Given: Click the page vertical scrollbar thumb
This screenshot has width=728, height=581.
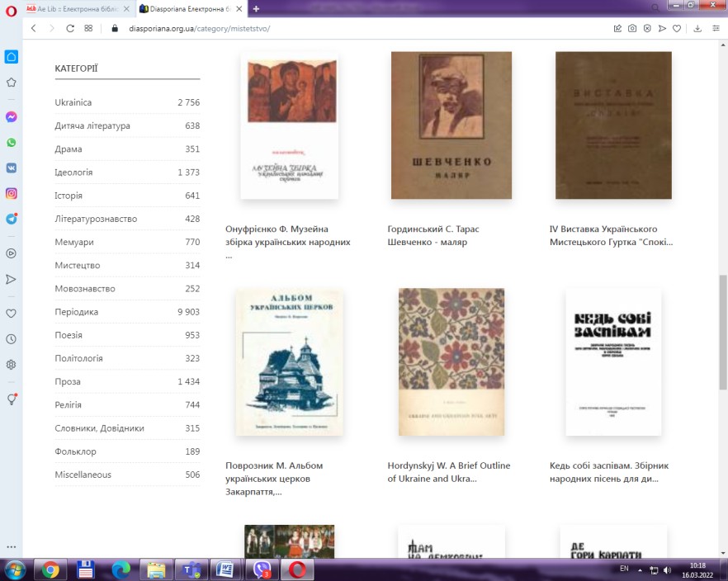Looking at the screenshot, I should pos(723,333).
